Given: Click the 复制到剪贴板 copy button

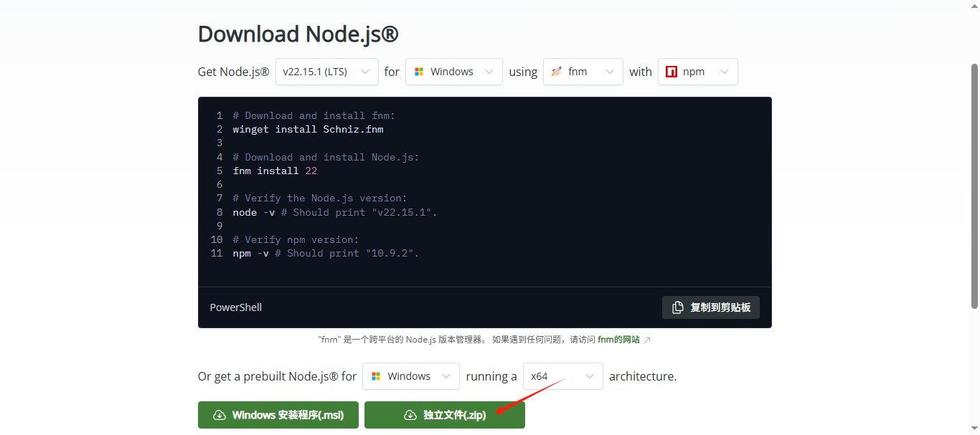Looking at the screenshot, I should pyautogui.click(x=711, y=307).
